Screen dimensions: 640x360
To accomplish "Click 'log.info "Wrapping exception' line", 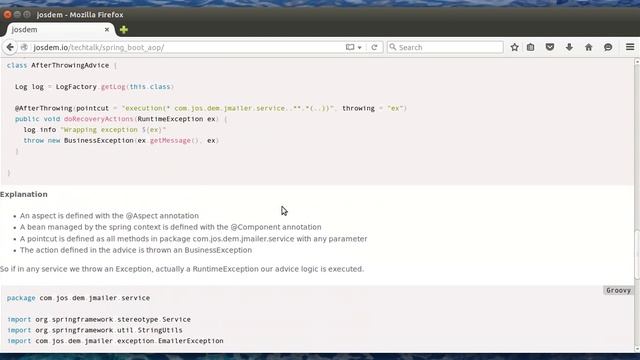I will coord(95,129).
